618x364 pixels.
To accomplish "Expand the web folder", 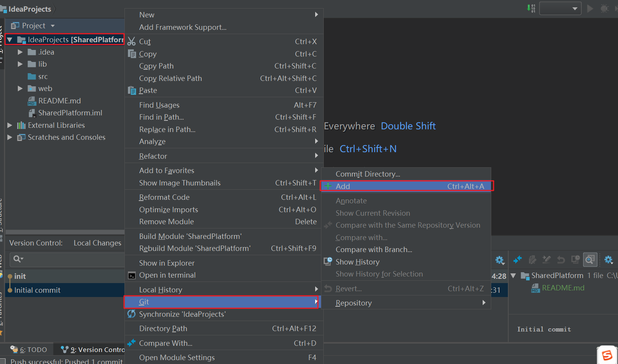I will (x=20, y=89).
